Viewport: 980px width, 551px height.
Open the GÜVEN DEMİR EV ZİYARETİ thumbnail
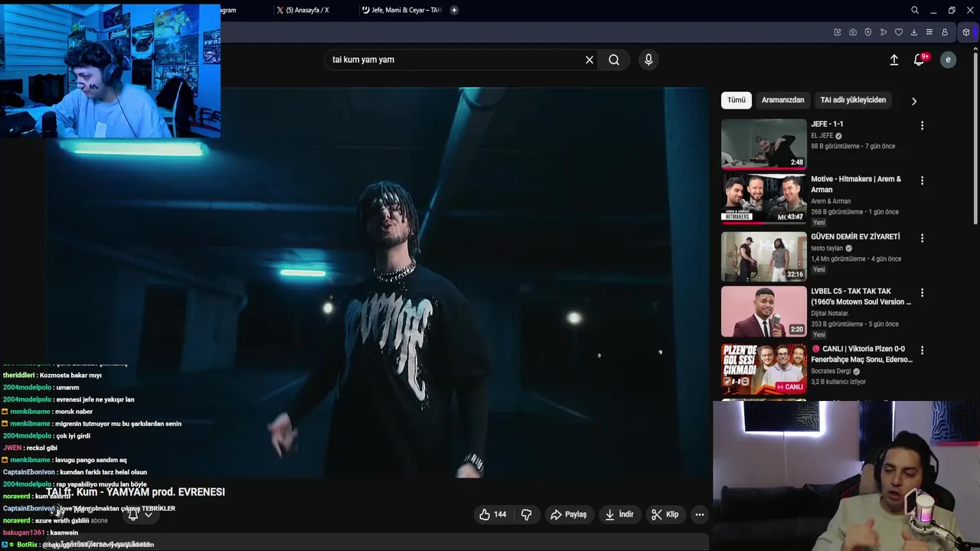[x=763, y=256]
